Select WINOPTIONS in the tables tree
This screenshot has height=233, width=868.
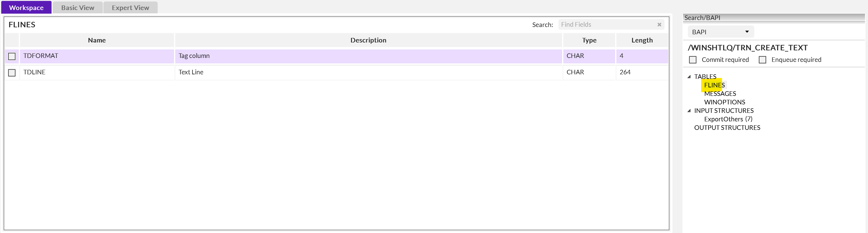pos(725,102)
